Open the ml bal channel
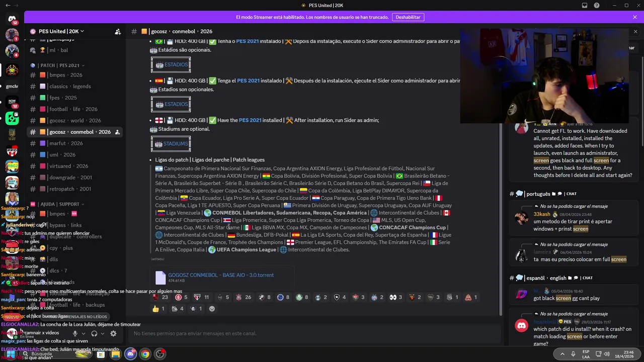The image size is (644, 362). 74,50
